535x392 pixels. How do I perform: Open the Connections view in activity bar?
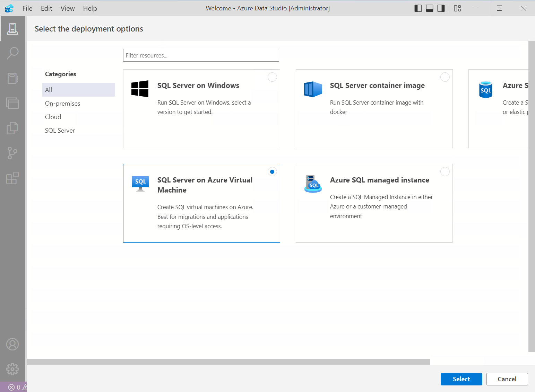tap(12, 29)
